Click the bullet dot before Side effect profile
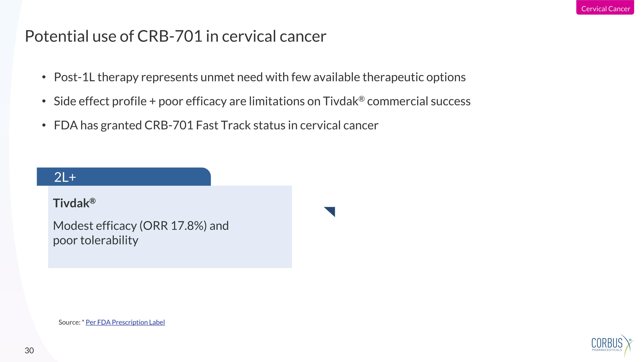This screenshot has height=362, width=644. coord(44,101)
